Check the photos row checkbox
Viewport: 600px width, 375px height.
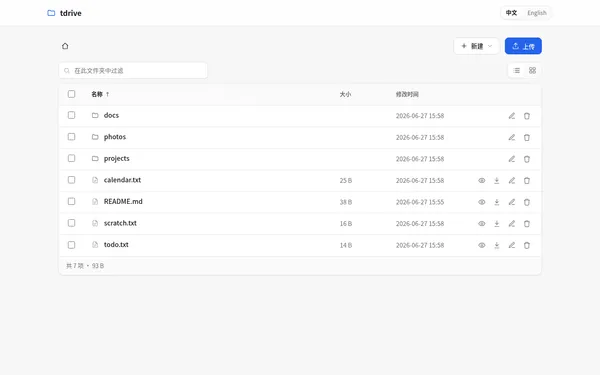pos(72,137)
